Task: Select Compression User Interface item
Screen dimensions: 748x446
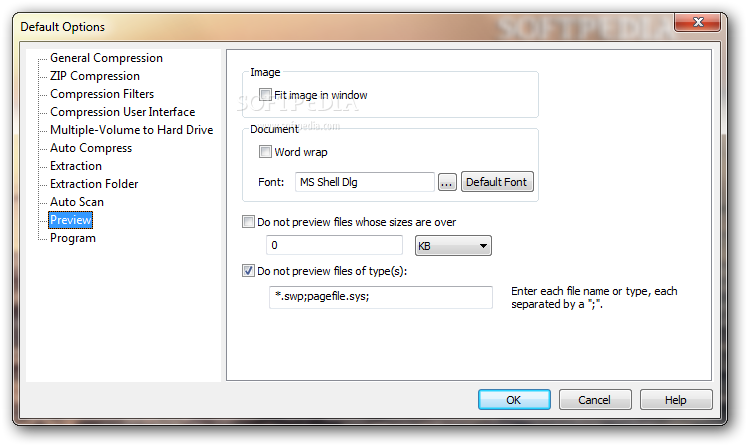Action: (122, 112)
